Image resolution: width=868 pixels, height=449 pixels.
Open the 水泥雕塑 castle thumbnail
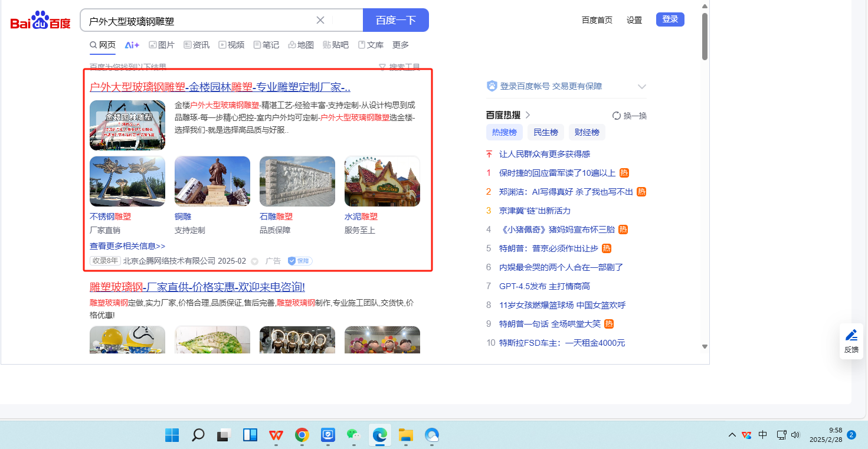coord(382,181)
